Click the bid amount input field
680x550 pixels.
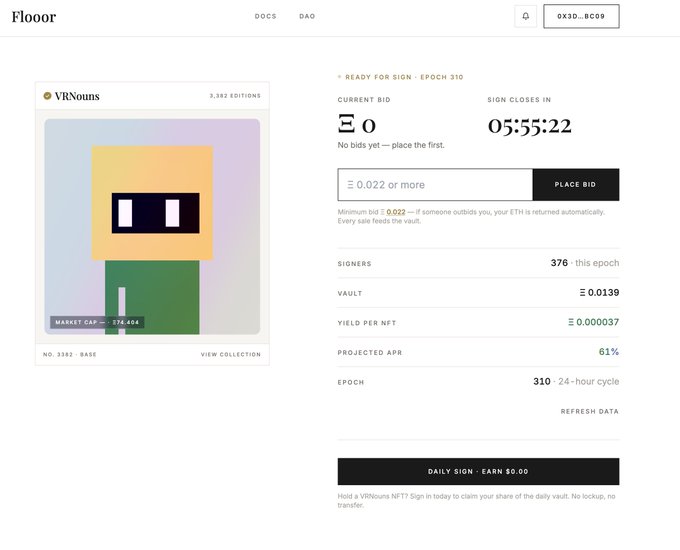[435, 185]
